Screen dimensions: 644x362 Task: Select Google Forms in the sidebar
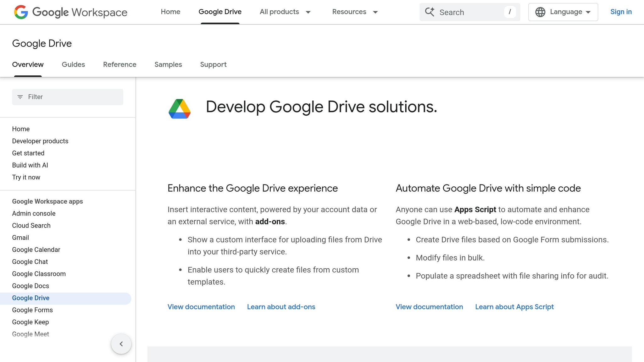coord(32,310)
